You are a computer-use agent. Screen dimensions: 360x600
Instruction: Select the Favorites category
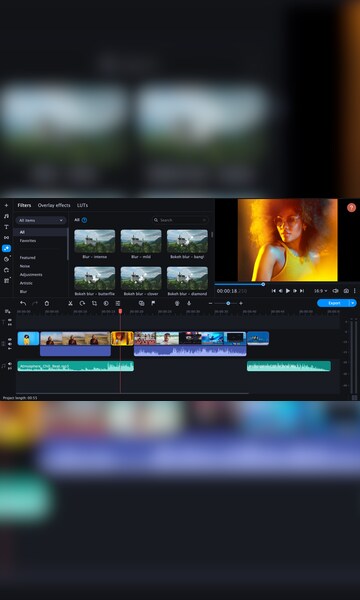(x=28, y=241)
